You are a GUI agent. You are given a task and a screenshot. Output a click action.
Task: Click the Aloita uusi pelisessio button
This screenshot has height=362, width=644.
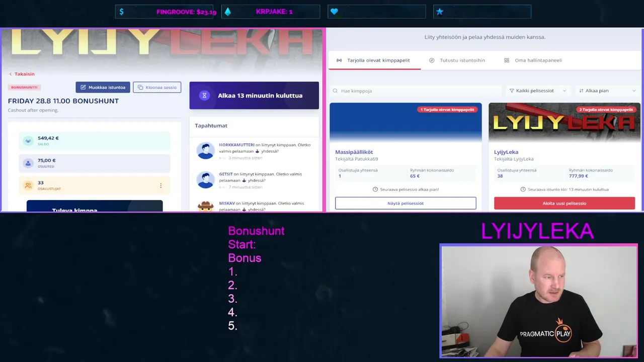(x=565, y=203)
